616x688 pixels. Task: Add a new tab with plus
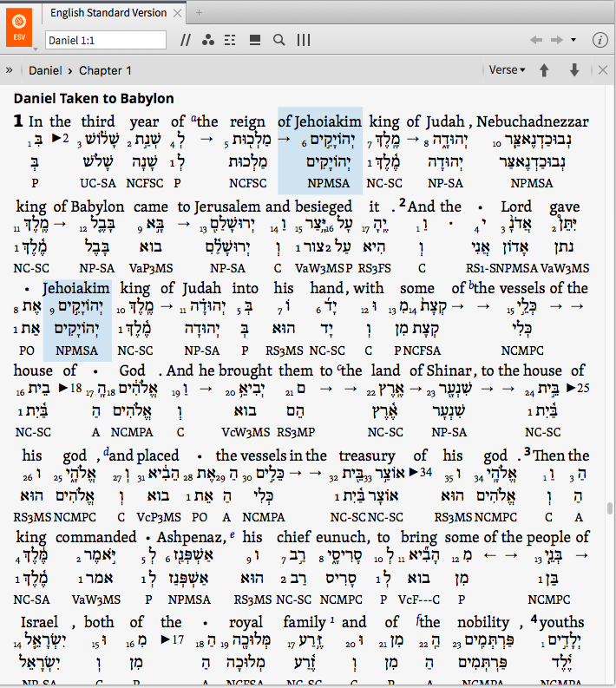point(199,13)
